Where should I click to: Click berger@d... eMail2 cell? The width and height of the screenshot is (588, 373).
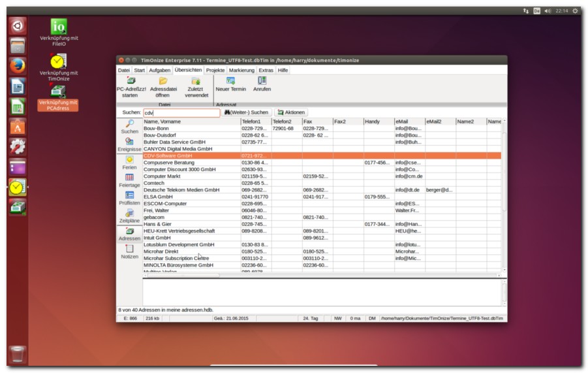click(x=439, y=190)
